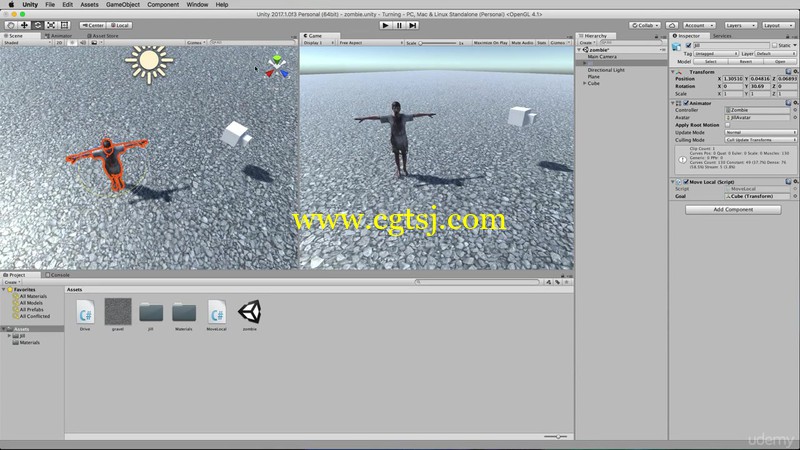Click the Directional Light sun gizmo in scene
800x450 pixels.
click(x=149, y=62)
